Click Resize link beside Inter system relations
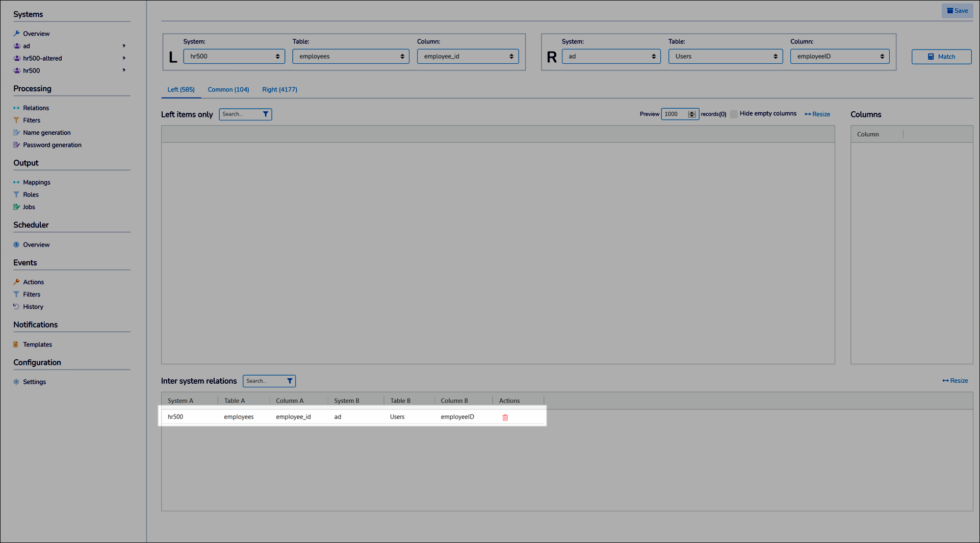 (955, 381)
